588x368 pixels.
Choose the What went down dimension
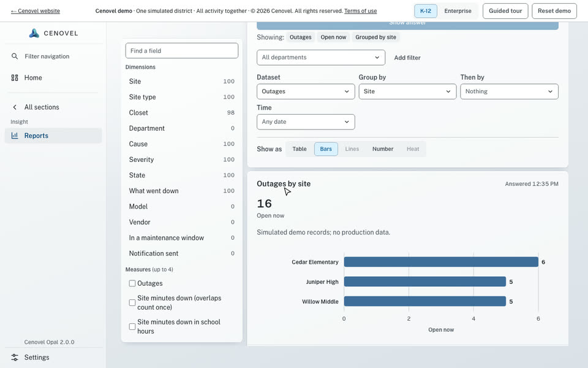[182, 191]
